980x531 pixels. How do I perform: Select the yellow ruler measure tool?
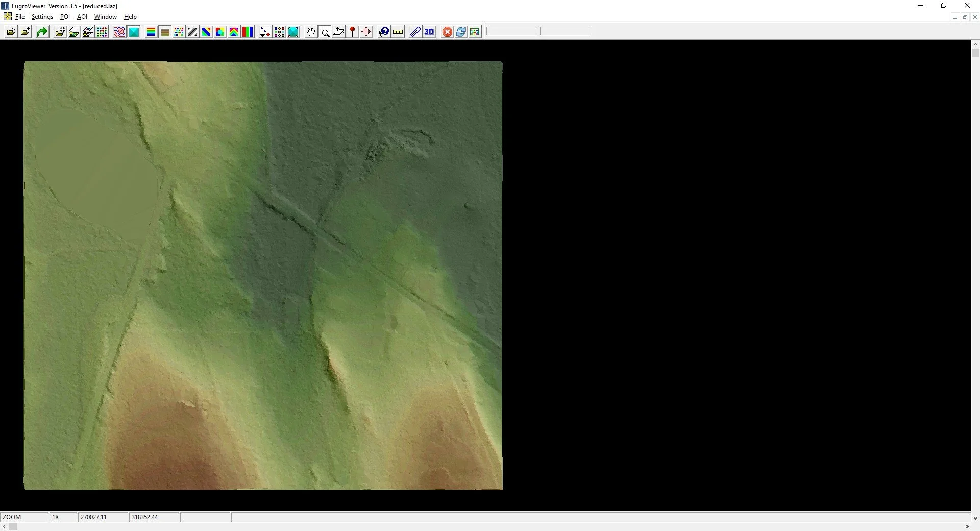[x=398, y=32]
